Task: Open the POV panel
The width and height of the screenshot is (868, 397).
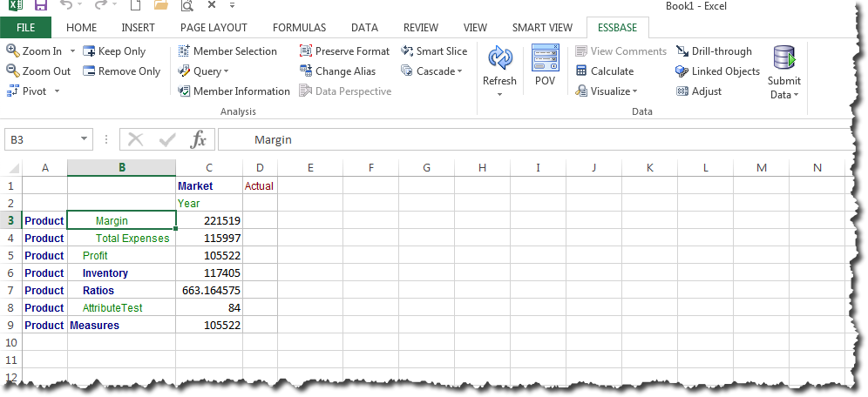Action: pyautogui.click(x=546, y=65)
